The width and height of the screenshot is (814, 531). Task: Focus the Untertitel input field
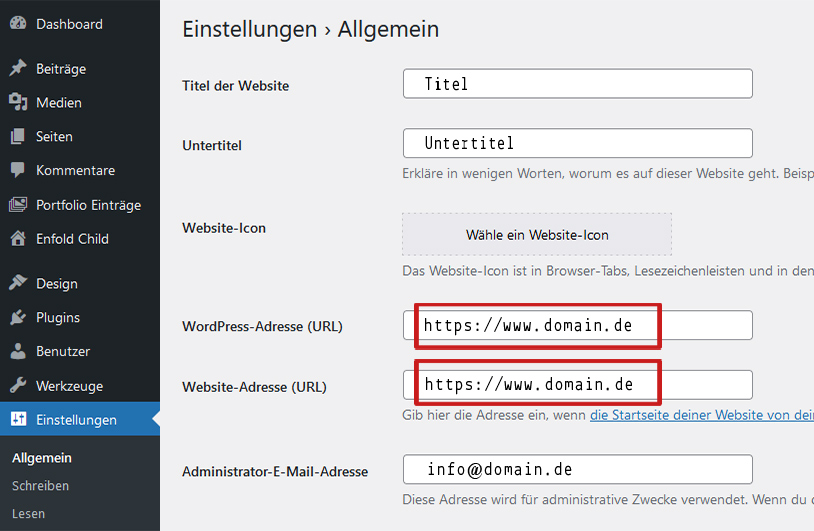[577, 143]
